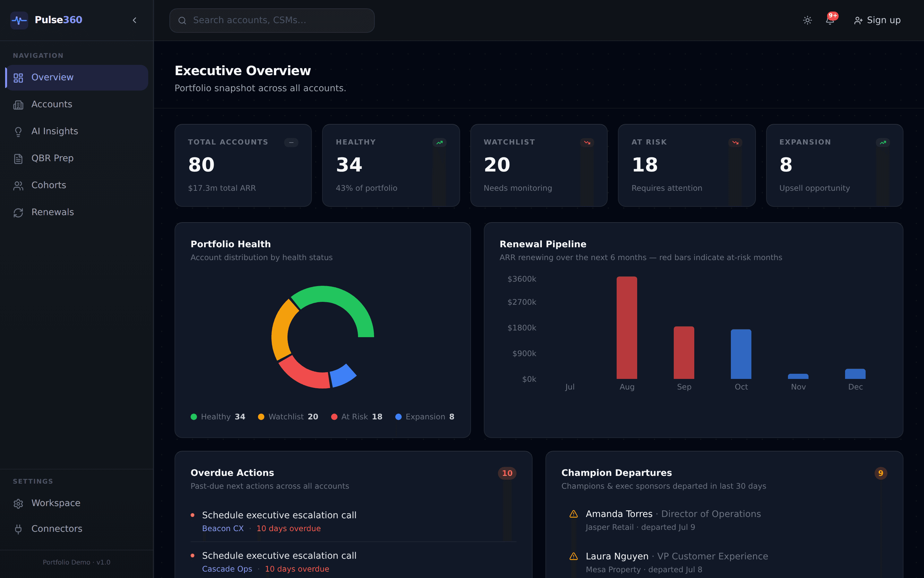Click the Workspace gear icon
This screenshot has width=924, height=578.
click(x=18, y=504)
